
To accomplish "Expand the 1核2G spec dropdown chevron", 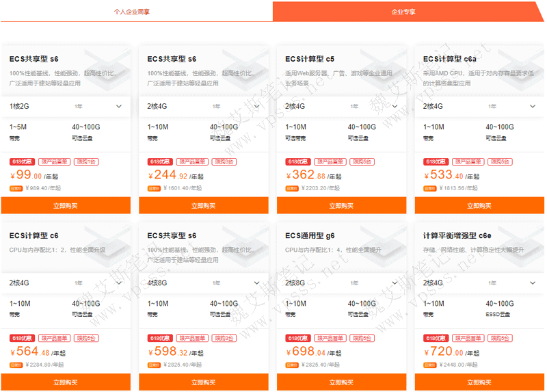I will pos(119,106).
